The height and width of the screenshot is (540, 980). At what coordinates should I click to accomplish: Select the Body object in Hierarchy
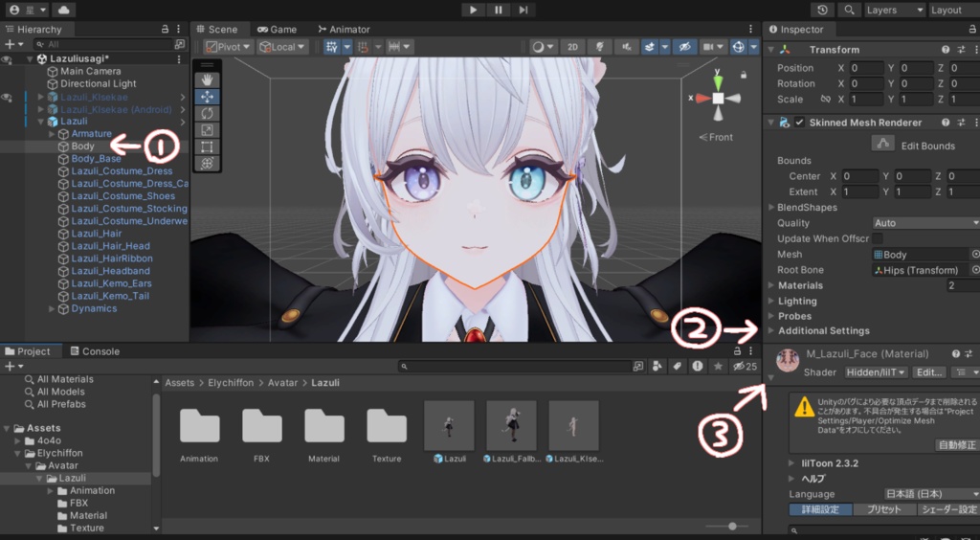tap(82, 146)
